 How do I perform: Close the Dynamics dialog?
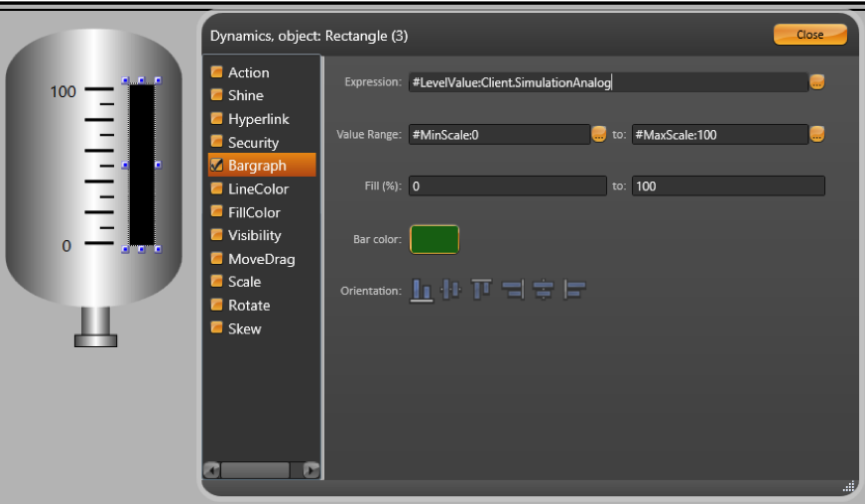coord(809,35)
